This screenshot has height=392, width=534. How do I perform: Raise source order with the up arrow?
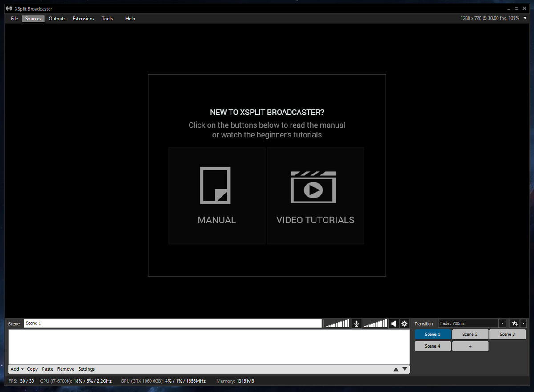[x=396, y=369]
